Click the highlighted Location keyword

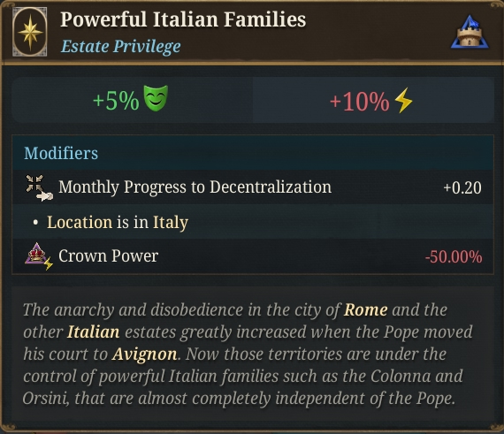click(x=80, y=222)
